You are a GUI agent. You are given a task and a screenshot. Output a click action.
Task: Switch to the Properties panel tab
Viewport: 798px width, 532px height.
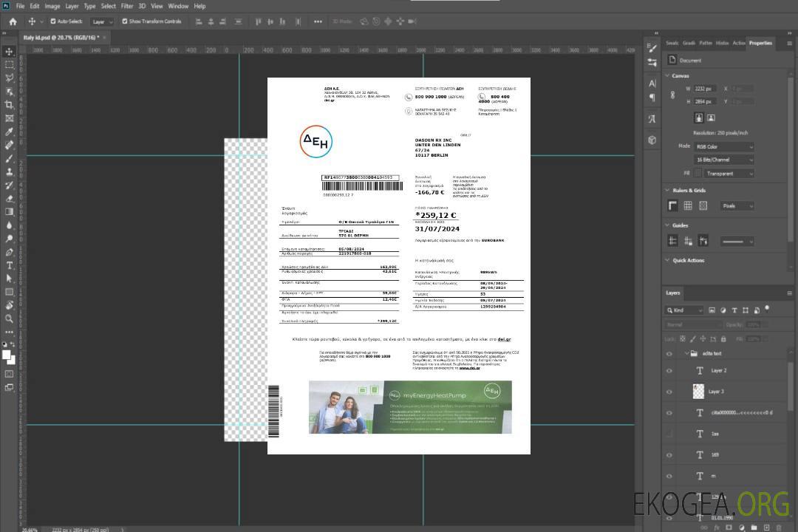pos(760,44)
